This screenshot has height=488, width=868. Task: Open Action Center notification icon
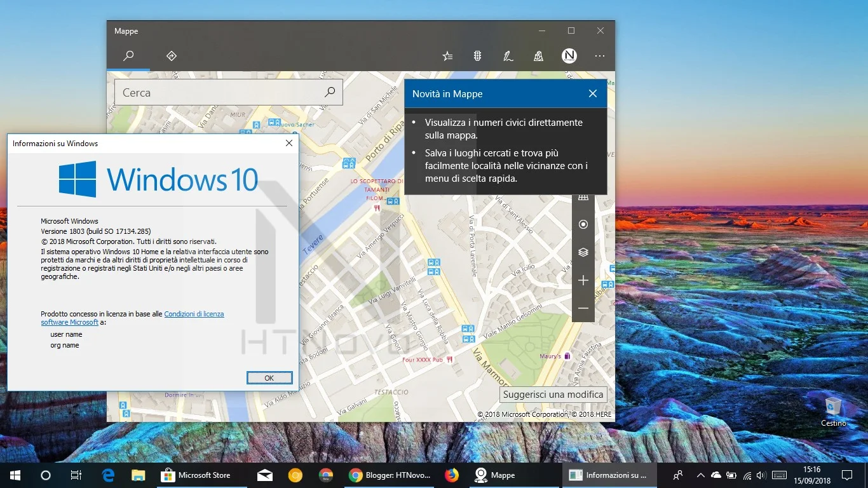pos(847,475)
